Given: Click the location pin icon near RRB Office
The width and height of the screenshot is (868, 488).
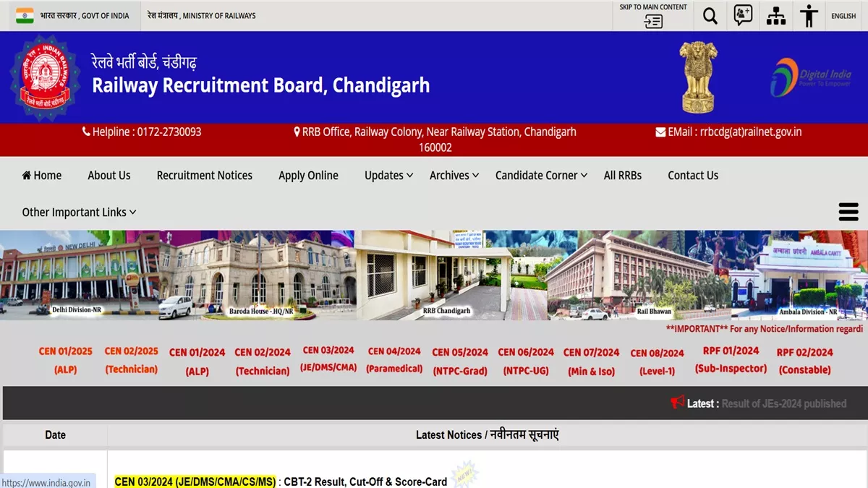Looking at the screenshot, I should (297, 132).
